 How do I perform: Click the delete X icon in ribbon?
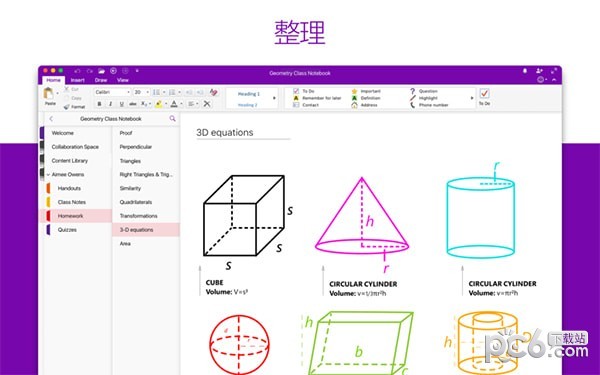point(207,104)
